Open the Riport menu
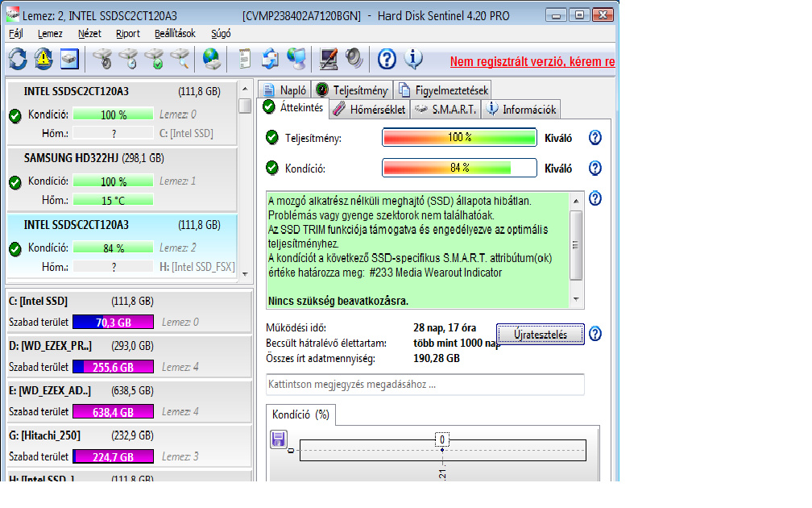The height and width of the screenshot is (508, 812). (128, 34)
